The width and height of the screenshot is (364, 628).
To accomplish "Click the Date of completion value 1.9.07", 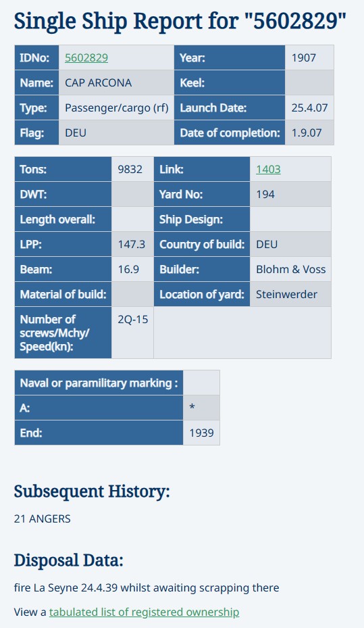I will pos(309,132).
